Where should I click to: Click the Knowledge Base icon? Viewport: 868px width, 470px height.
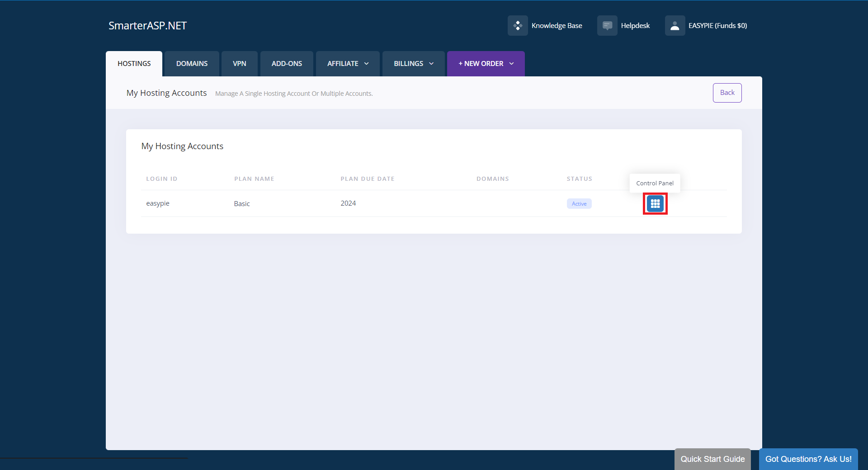click(518, 25)
